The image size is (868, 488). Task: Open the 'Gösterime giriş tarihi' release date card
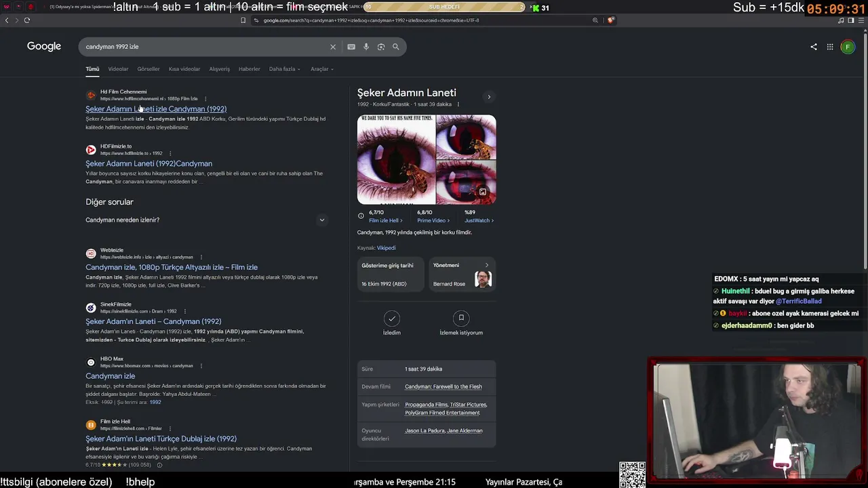tap(391, 274)
